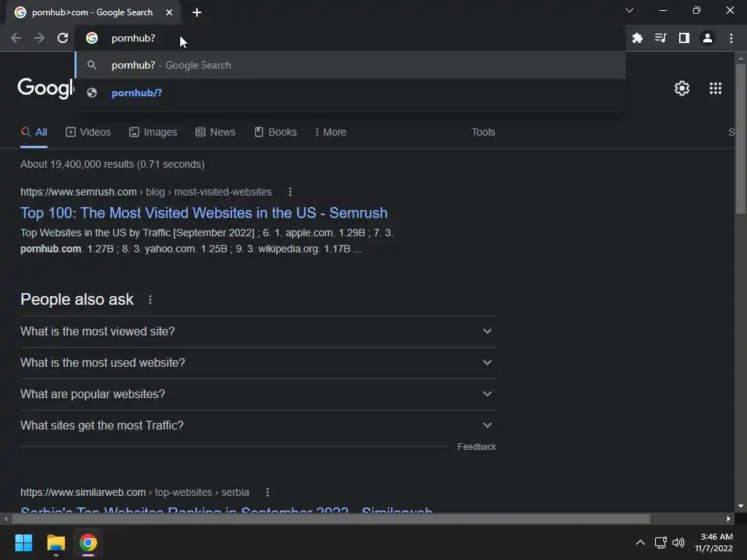Click the results count text
The width and height of the screenshot is (747, 560).
tap(112, 164)
